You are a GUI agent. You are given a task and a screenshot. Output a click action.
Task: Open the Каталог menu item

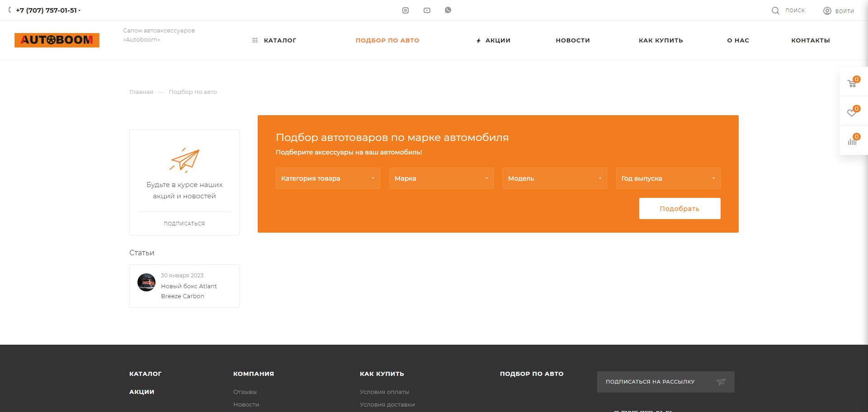pyautogui.click(x=280, y=40)
